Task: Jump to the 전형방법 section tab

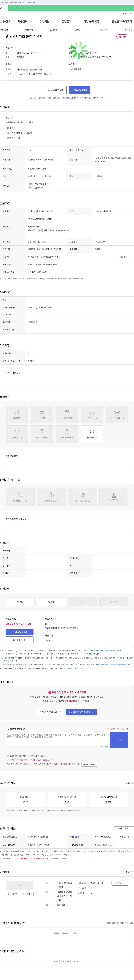Action: (104, 30)
